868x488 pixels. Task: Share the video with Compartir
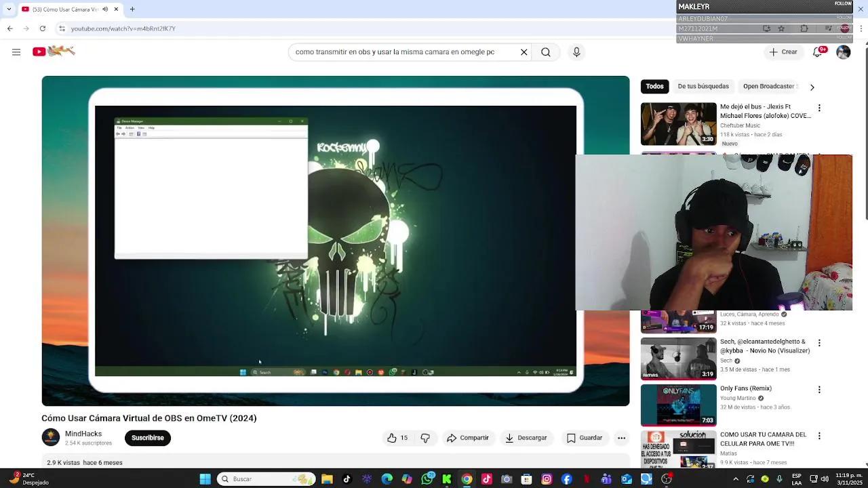point(467,438)
